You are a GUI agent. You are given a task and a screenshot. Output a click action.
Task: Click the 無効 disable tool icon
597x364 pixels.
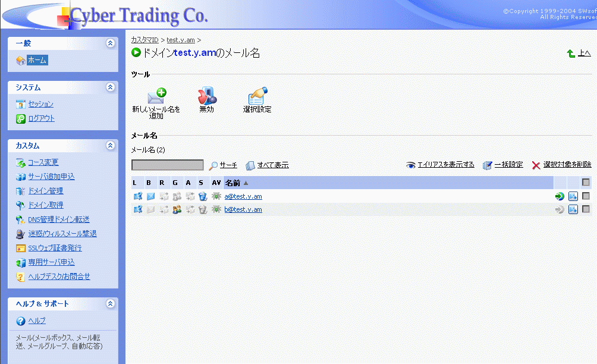point(206,96)
